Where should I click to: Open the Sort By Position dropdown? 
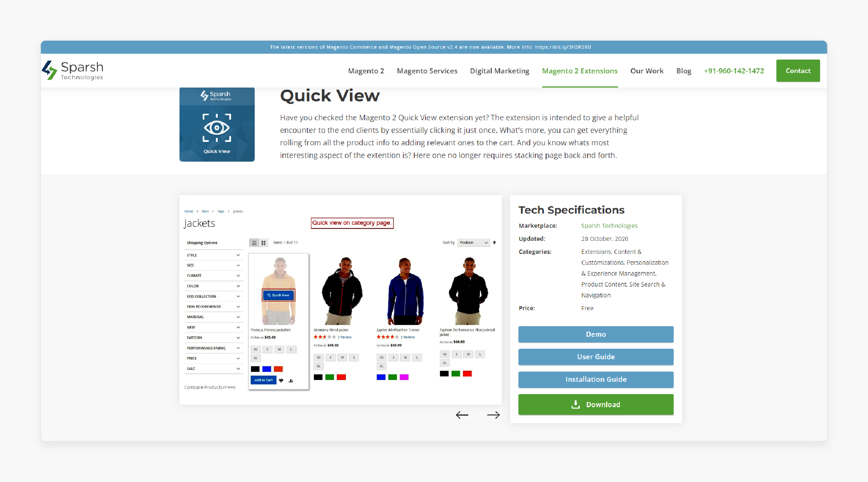(473, 243)
